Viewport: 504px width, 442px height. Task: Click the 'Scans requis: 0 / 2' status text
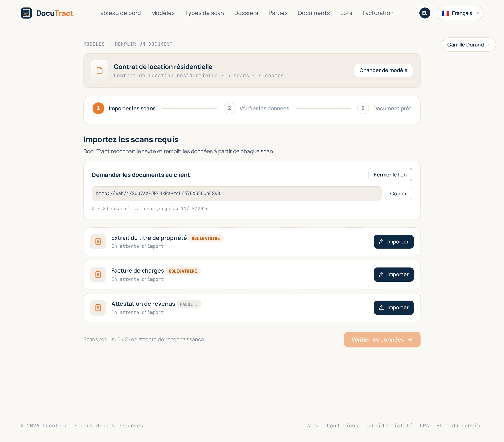tap(106, 340)
